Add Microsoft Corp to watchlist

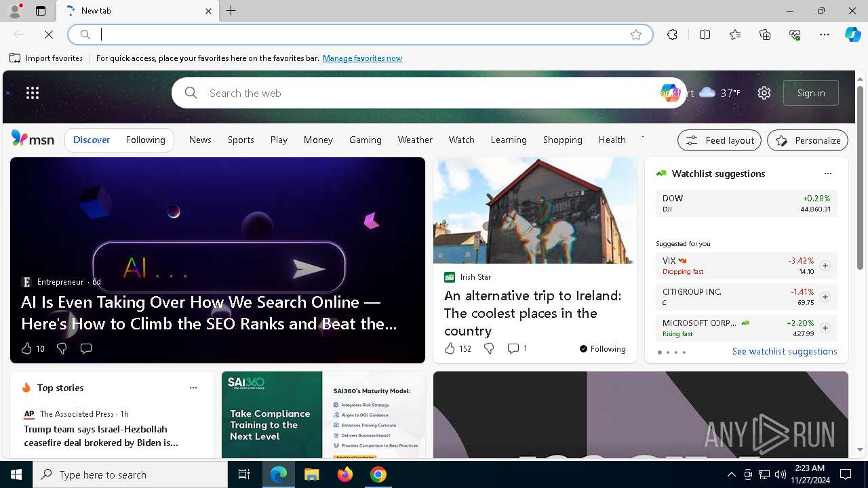coord(825,328)
